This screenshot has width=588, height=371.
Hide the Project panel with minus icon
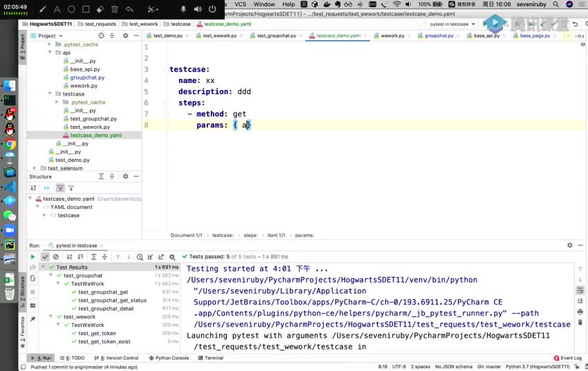136,35
